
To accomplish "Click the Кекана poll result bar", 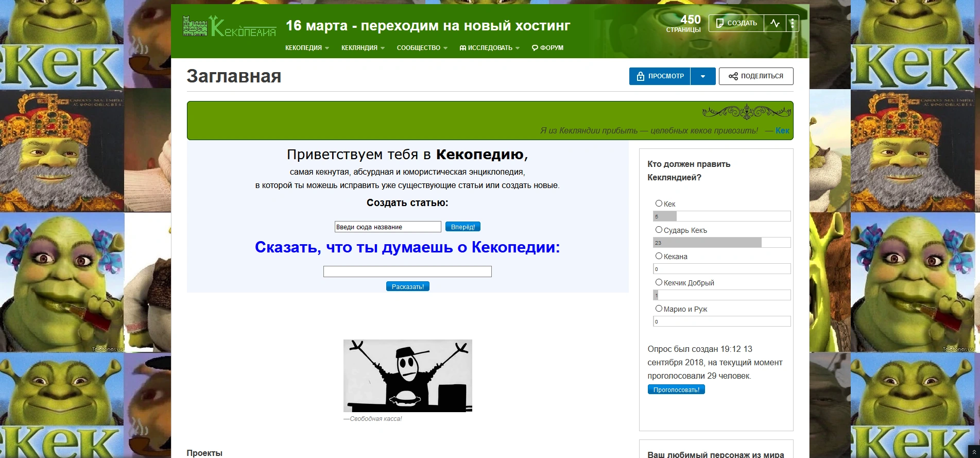I will pyautogui.click(x=721, y=269).
